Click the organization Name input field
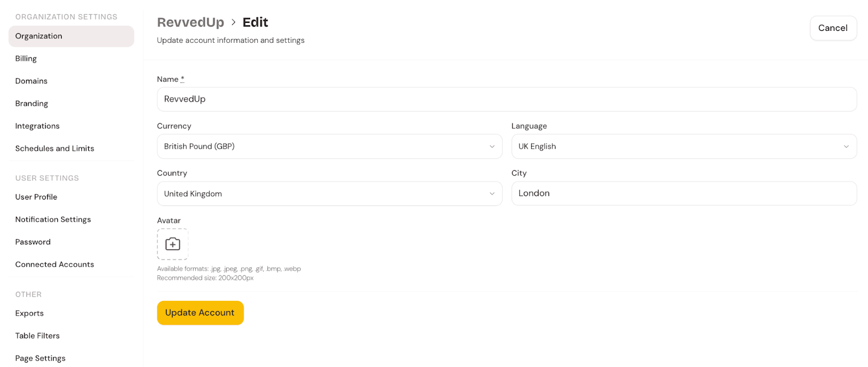Image resolution: width=868 pixels, height=367 pixels. coord(507,99)
